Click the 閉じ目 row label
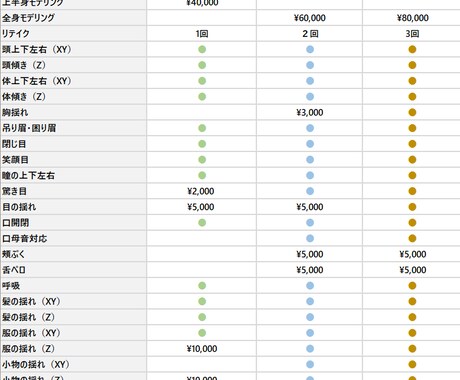 point(14,144)
